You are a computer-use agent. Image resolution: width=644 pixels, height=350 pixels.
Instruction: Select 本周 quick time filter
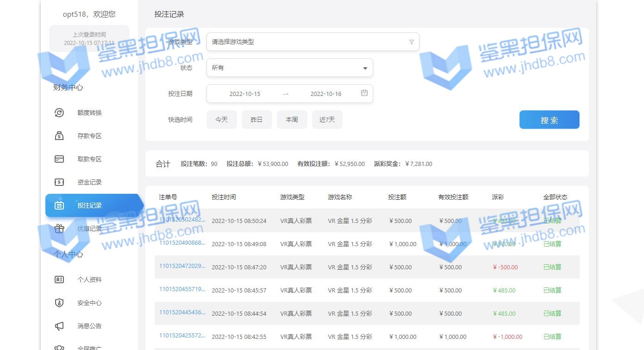pyautogui.click(x=292, y=120)
